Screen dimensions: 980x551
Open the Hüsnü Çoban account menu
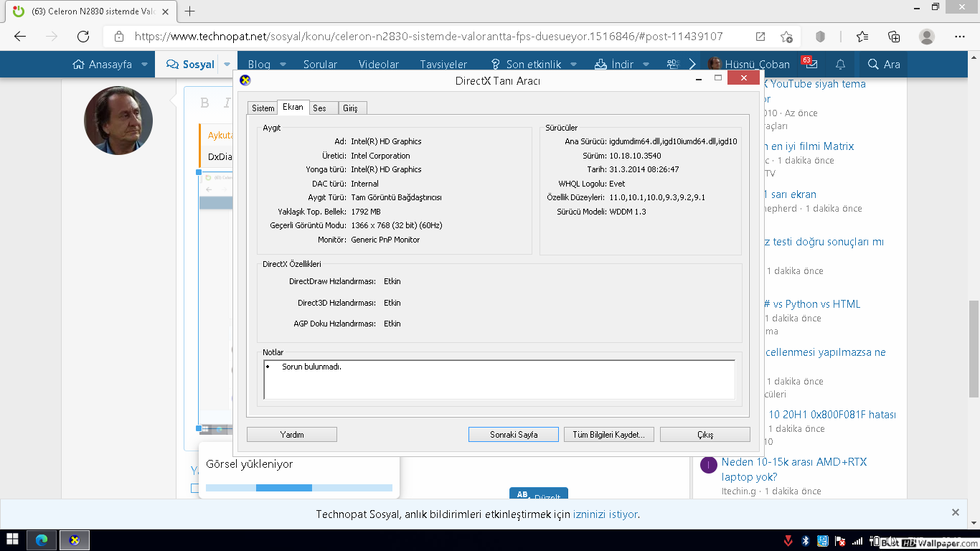[748, 64]
